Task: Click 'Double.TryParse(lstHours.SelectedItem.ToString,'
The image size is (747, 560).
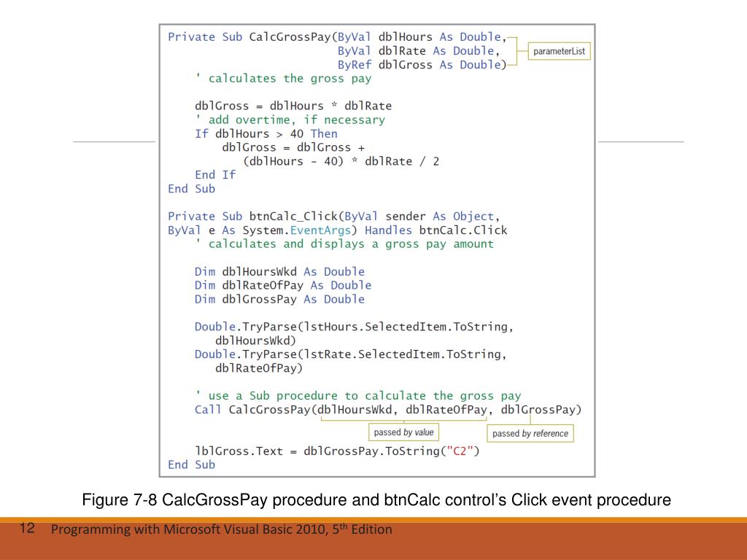Action: point(354,327)
